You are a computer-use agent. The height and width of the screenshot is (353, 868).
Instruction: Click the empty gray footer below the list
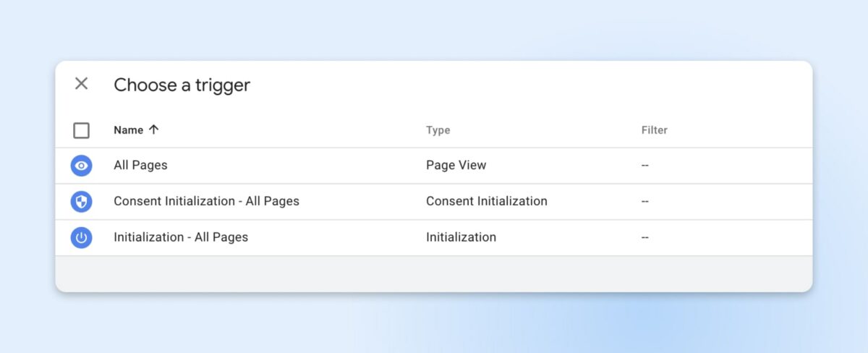point(434,273)
